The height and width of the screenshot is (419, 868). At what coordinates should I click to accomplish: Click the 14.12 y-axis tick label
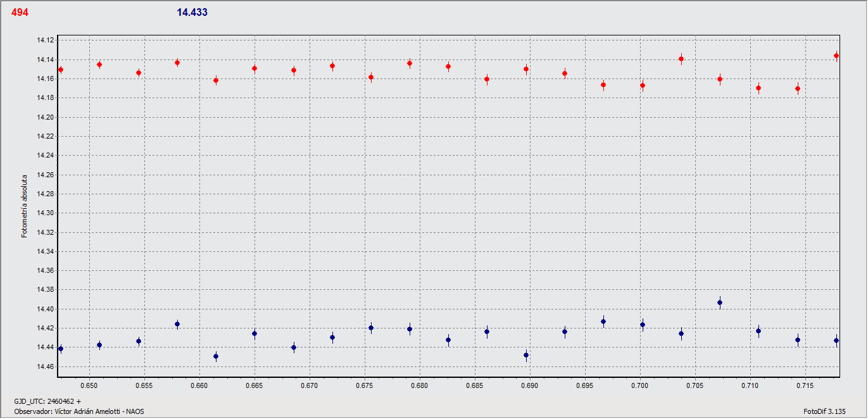[46, 41]
